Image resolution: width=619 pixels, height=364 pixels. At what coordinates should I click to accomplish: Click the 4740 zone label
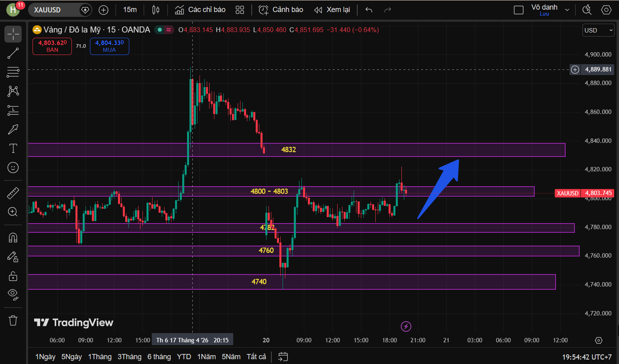[x=259, y=282]
